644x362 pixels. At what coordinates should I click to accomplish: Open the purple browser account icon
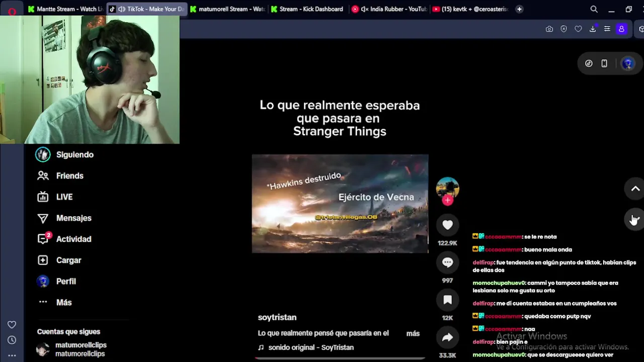tap(621, 29)
